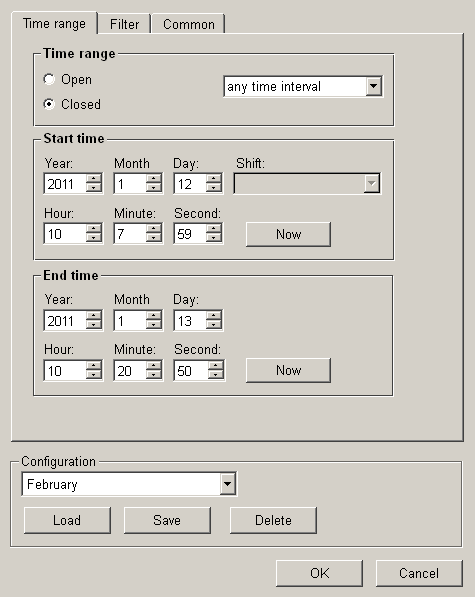Select the Closed time range radio button
The width and height of the screenshot is (475, 597).
pos(49,104)
